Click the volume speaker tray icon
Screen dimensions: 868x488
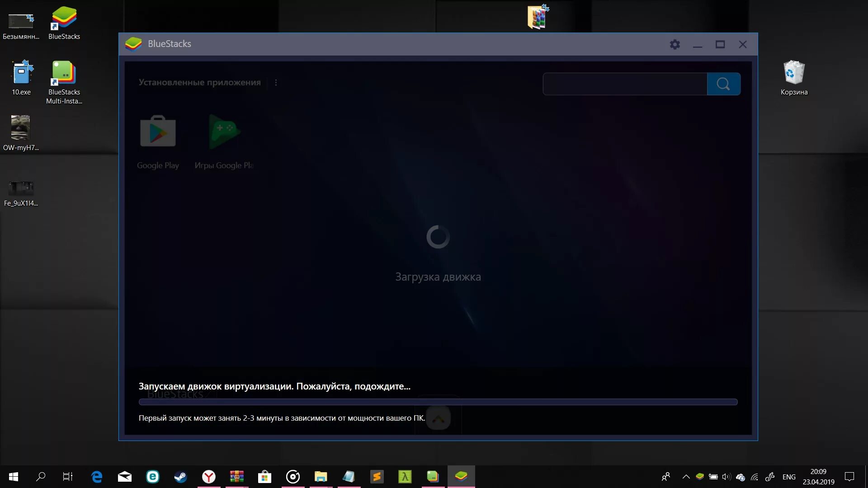(726, 477)
